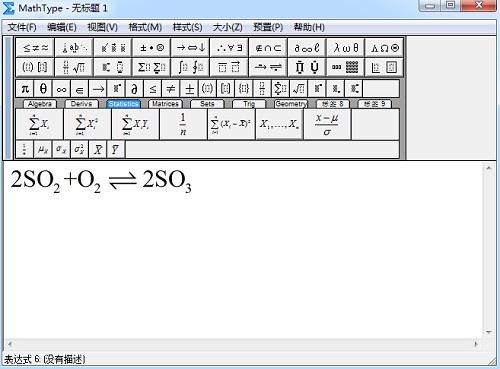
Task: Switch to the Geometry tab
Action: tap(291, 104)
